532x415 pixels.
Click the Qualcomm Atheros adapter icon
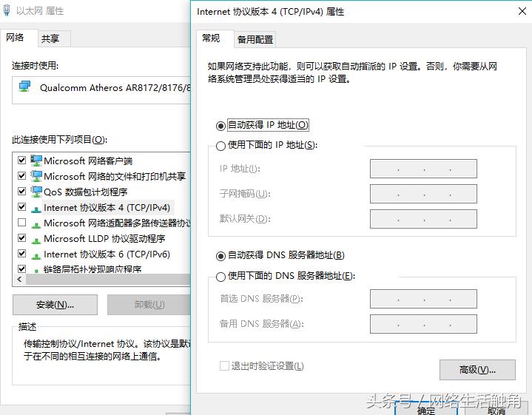tap(24, 87)
